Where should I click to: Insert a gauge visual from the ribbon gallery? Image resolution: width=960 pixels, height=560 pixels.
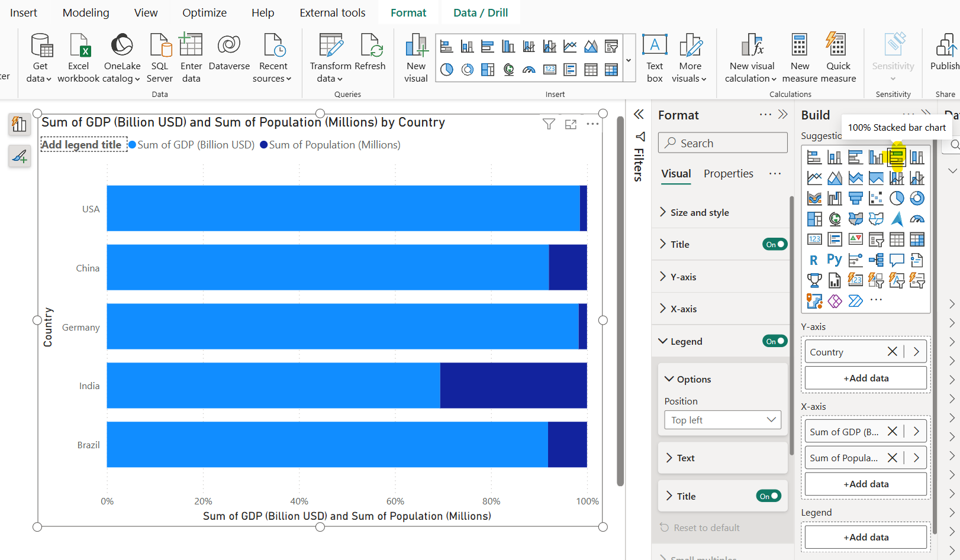pyautogui.click(x=529, y=69)
